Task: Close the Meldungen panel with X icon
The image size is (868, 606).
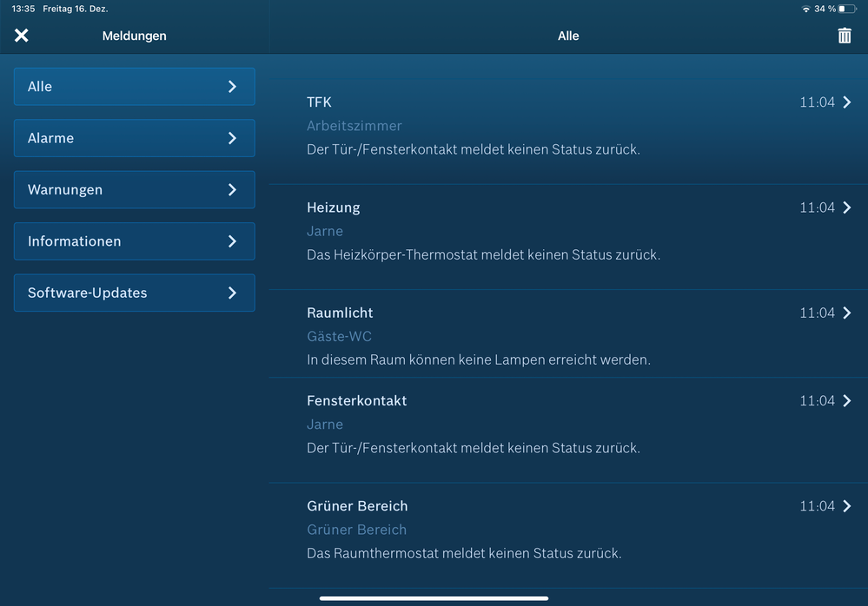Action: pos(22,36)
